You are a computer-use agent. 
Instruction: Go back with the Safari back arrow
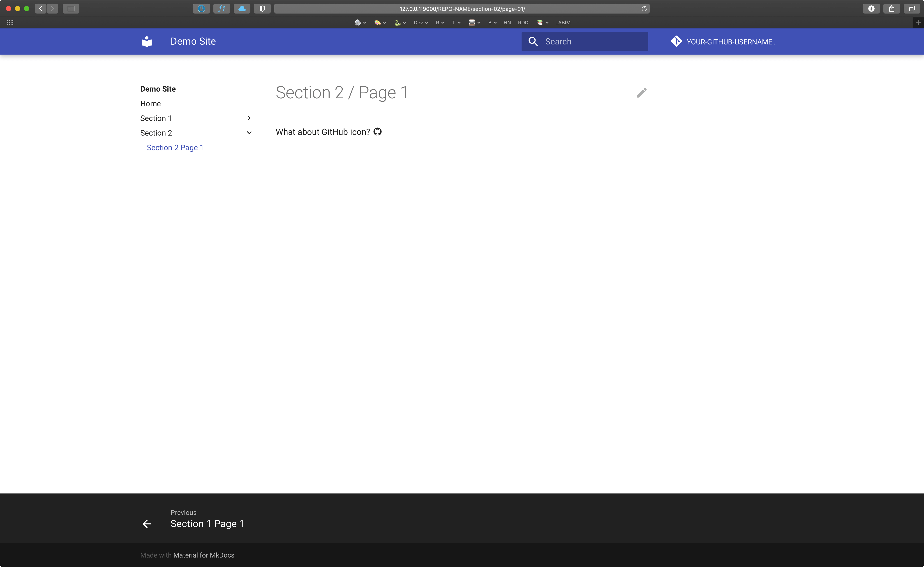click(41, 8)
